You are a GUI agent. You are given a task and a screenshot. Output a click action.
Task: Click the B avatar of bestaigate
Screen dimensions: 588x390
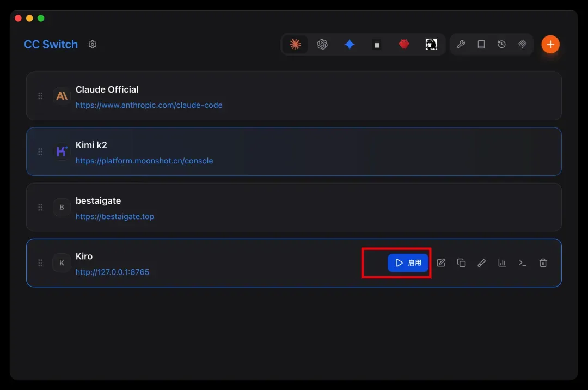click(62, 208)
